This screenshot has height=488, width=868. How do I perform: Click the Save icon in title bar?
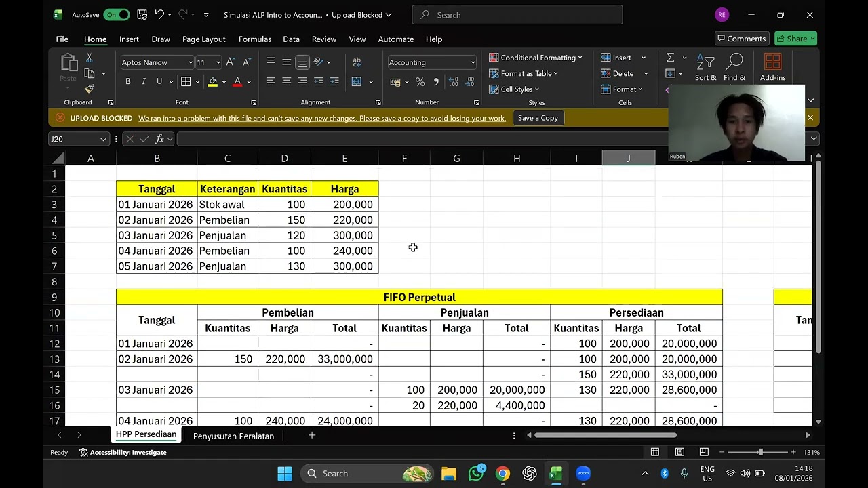coord(142,14)
